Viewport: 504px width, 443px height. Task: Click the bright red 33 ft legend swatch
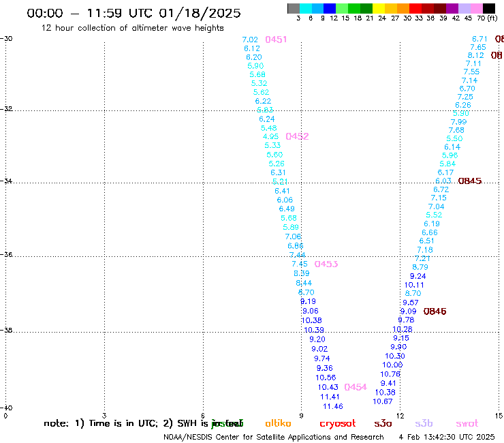(x=415, y=8)
